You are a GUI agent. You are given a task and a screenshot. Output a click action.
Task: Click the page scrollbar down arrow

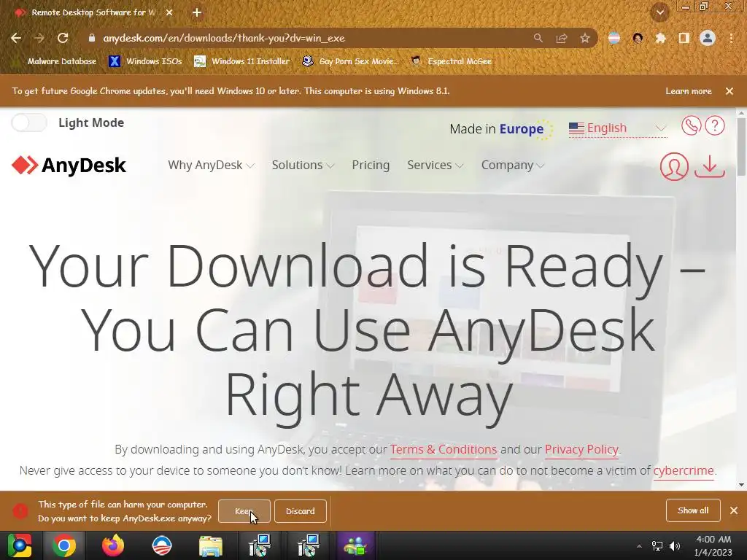741,485
